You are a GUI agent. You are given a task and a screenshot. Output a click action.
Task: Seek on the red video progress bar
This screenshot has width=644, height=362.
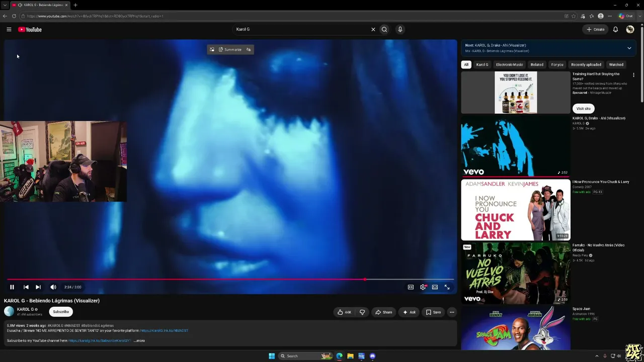click(x=230, y=279)
